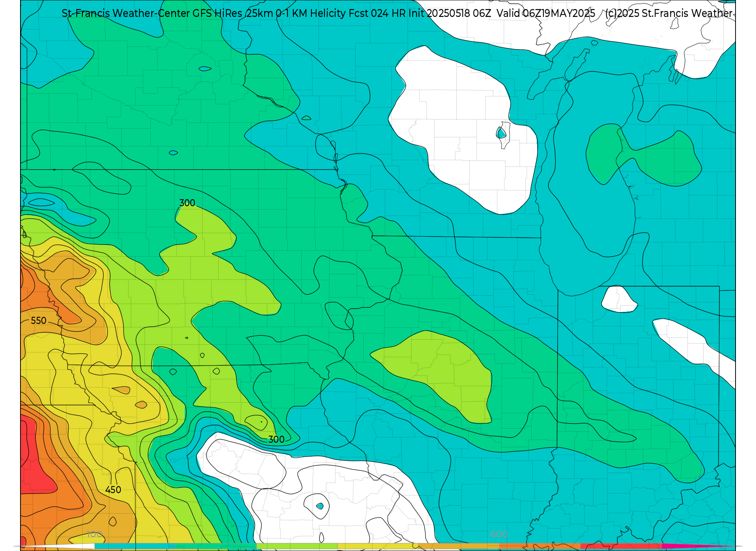Image resolution: width=756 pixels, height=551 pixels.
Task: Click 'Fcst 024 HR' in the title
Action: pyautogui.click(x=377, y=13)
